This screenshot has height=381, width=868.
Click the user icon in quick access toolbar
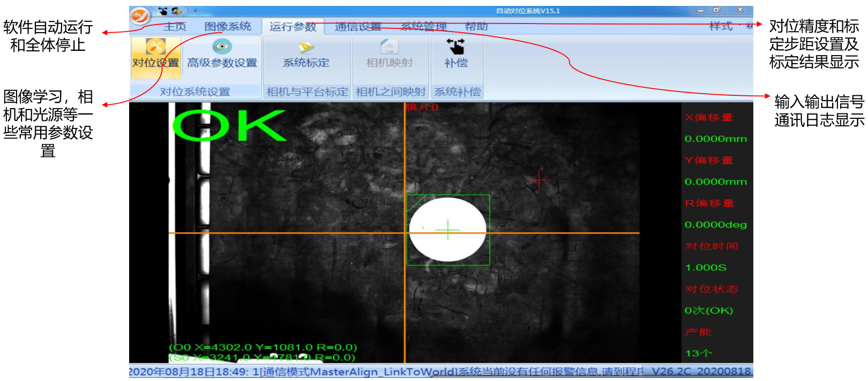point(176,11)
